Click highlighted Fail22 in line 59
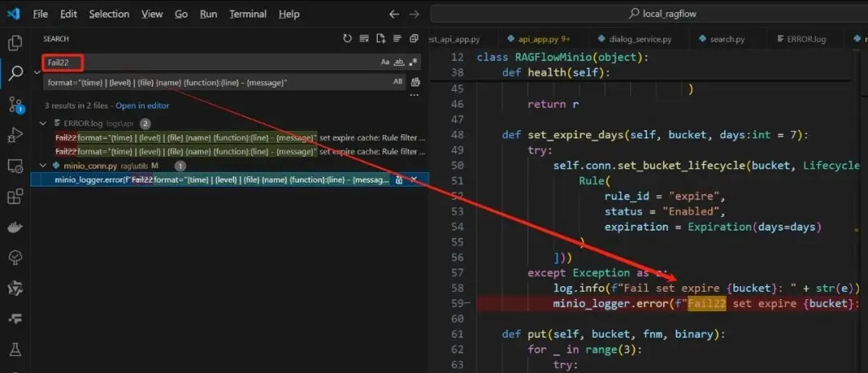The width and height of the screenshot is (868, 373). pyautogui.click(x=706, y=303)
